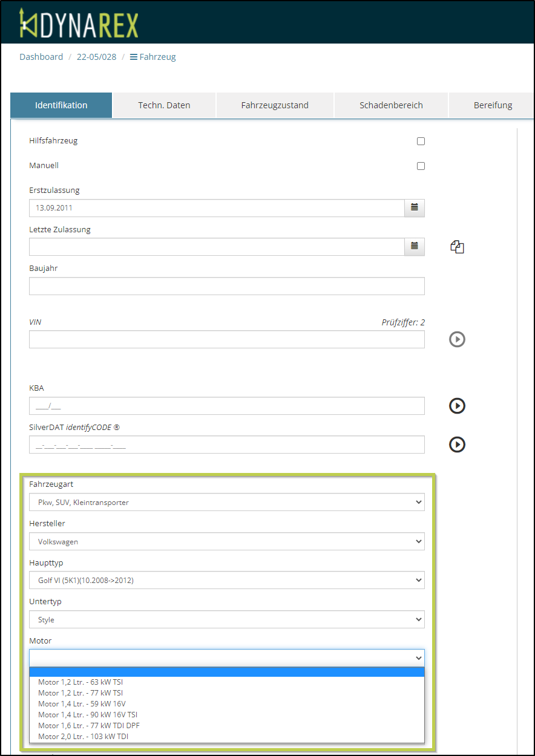Open the Fahrzeugart dropdown
The width and height of the screenshot is (535, 756).
point(226,503)
